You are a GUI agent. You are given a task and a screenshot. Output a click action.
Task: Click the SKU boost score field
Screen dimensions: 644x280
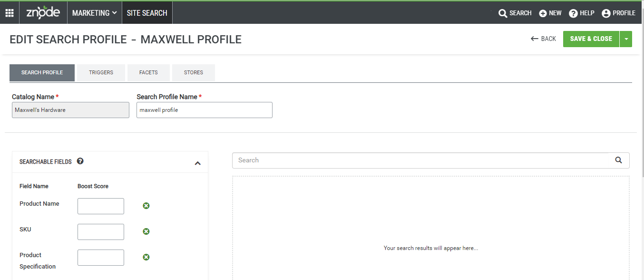101,232
